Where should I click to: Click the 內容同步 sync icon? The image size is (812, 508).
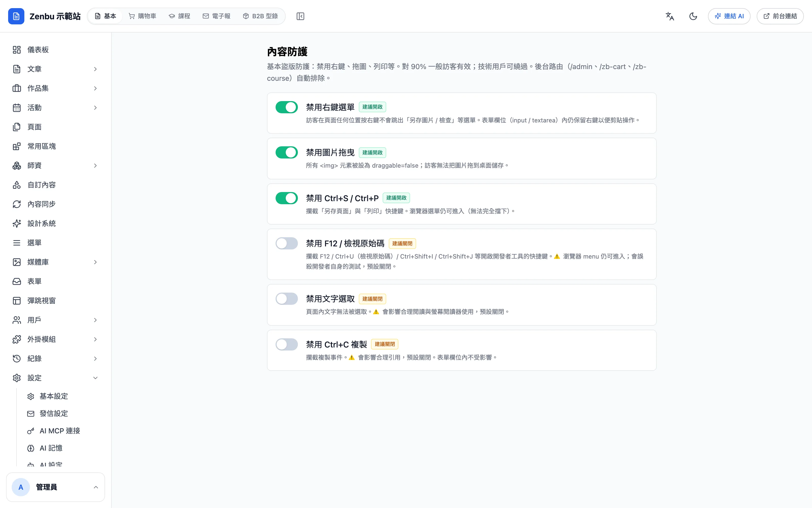coord(17,204)
